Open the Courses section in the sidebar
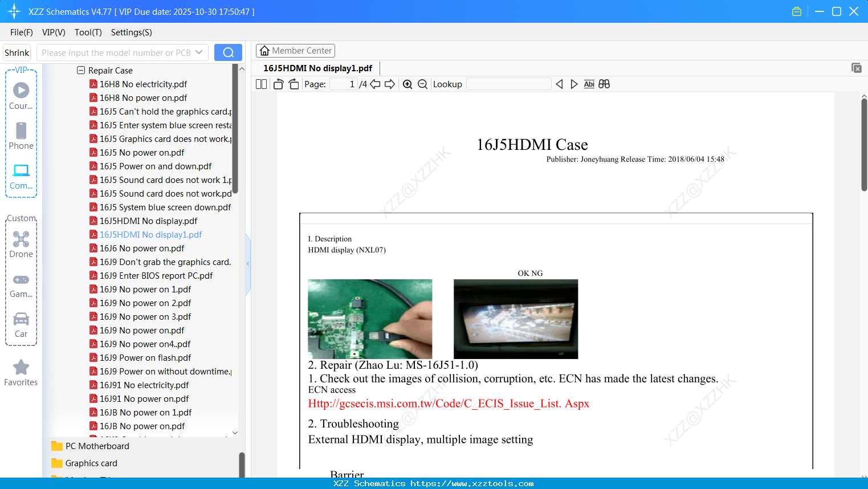868x489 pixels. coord(21,96)
